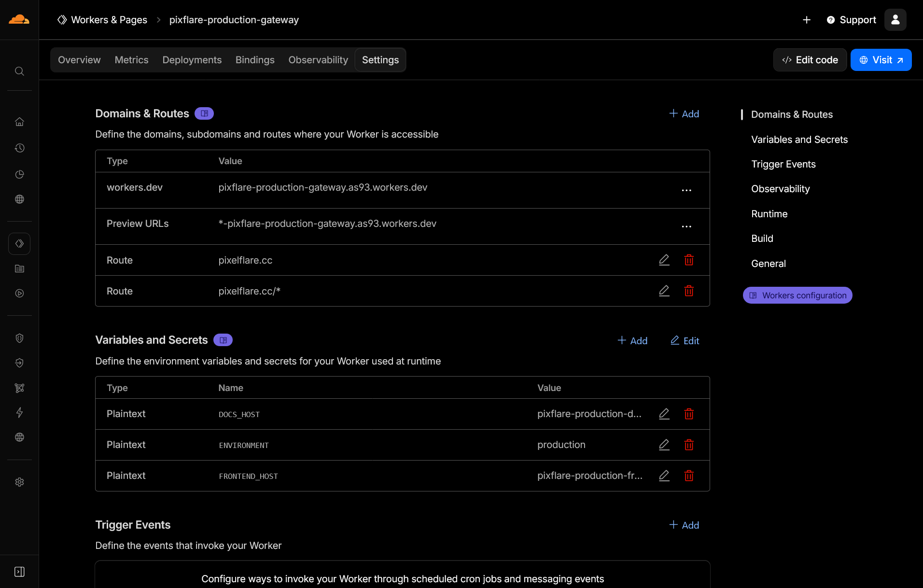Open Analytics via the pie chart icon
The width and height of the screenshot is (923, 588).
tap(19, 174)
